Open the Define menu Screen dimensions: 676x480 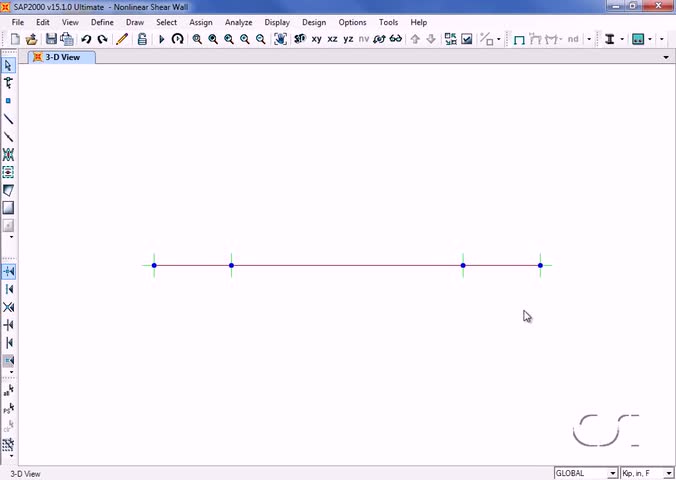pos(102,22)
